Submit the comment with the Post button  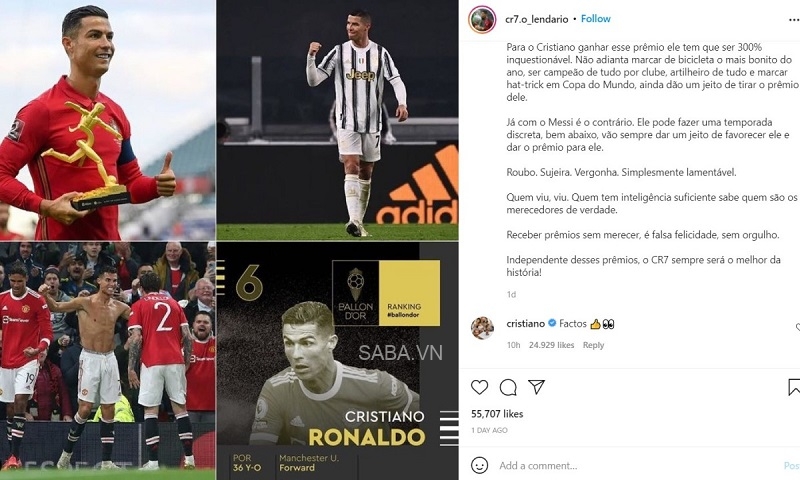click(x=791, y=466)
